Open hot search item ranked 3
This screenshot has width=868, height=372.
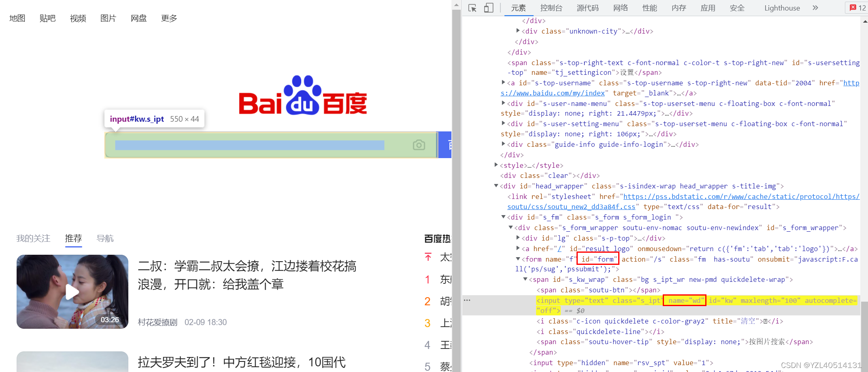click(438, 323)
